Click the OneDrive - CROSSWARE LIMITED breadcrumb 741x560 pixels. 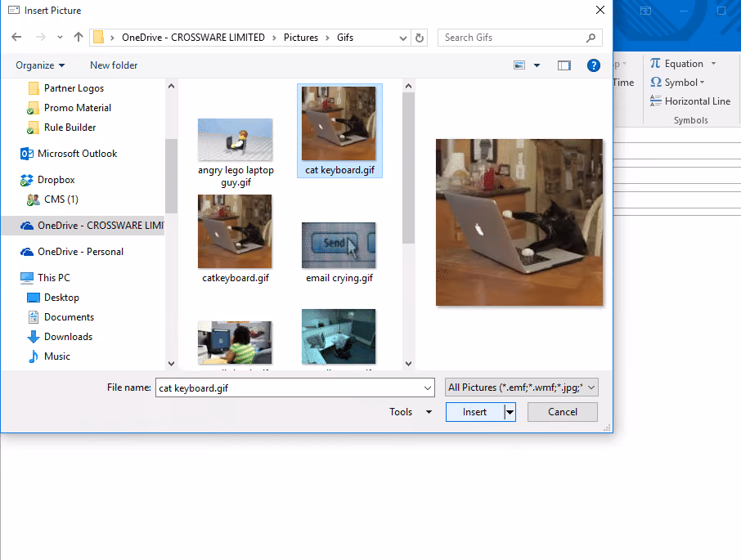193,38
